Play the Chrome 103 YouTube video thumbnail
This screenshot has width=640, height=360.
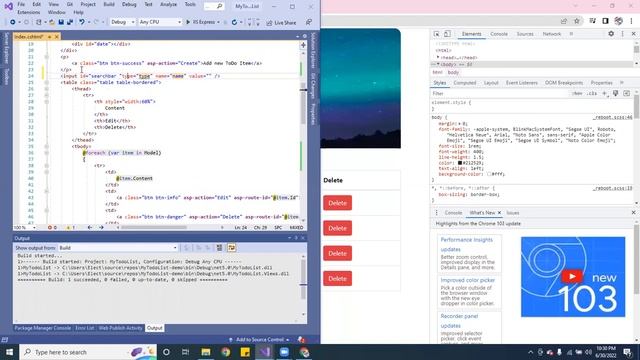572,276
